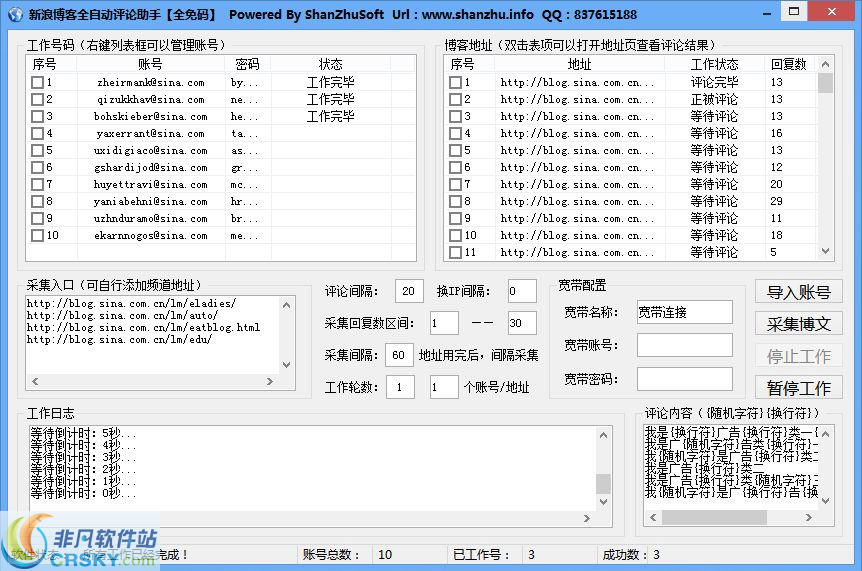Click down arrow of 工作日志 vertical scrollbar

click(x=603, y=502)
